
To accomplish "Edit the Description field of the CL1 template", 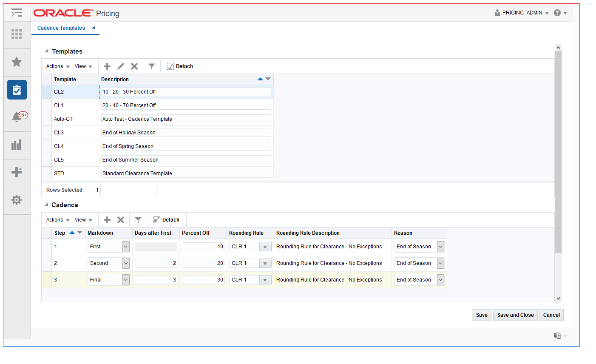I will pos(186,105).
